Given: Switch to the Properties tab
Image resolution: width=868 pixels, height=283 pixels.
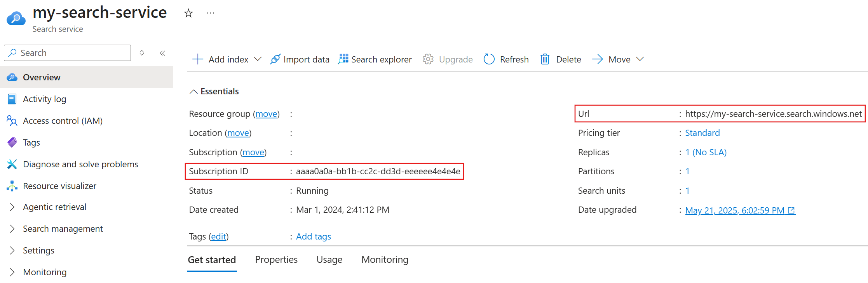Looking at the screenshot, I should (276, 259).
